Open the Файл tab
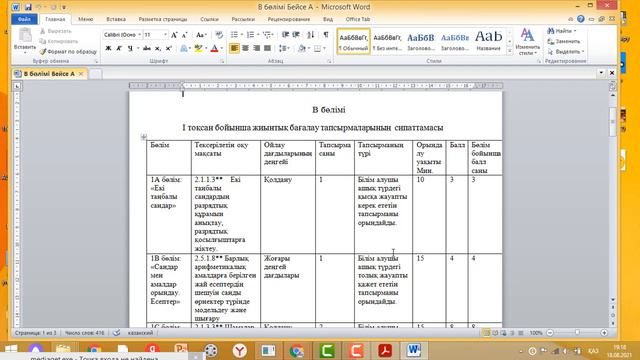Image resolution: width=640 pixels, height=360 pixels. pyautogui.click(x=24, y=19)
